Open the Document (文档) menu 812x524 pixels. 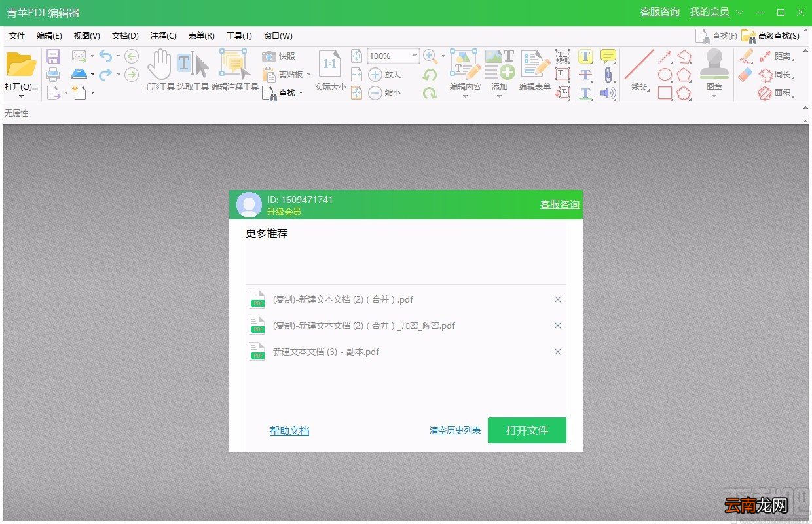point(125,36)
